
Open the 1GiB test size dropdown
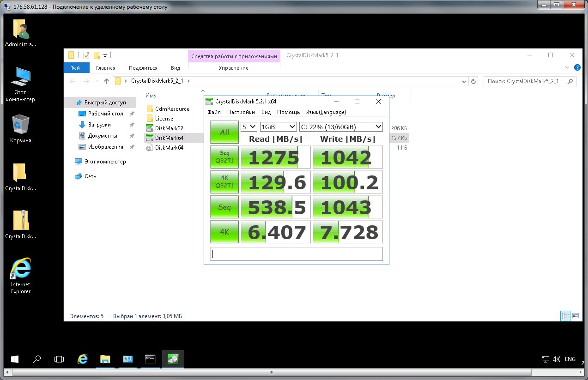[x=279, y=127]
